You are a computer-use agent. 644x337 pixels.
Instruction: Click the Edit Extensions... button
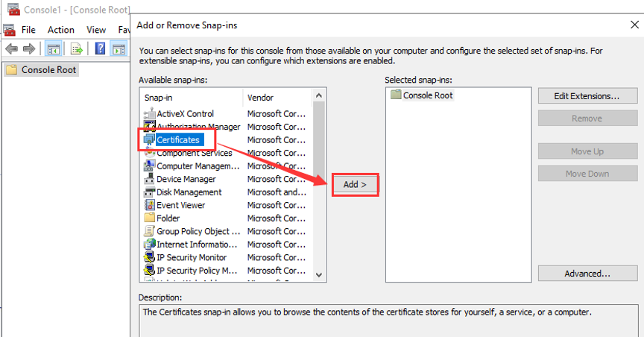[x=587, y=96]
